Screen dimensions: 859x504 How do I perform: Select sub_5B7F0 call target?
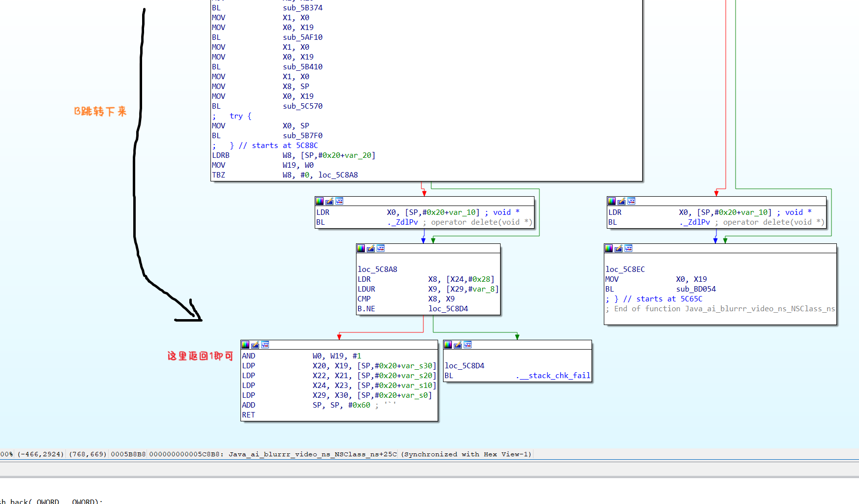(302, 136)
